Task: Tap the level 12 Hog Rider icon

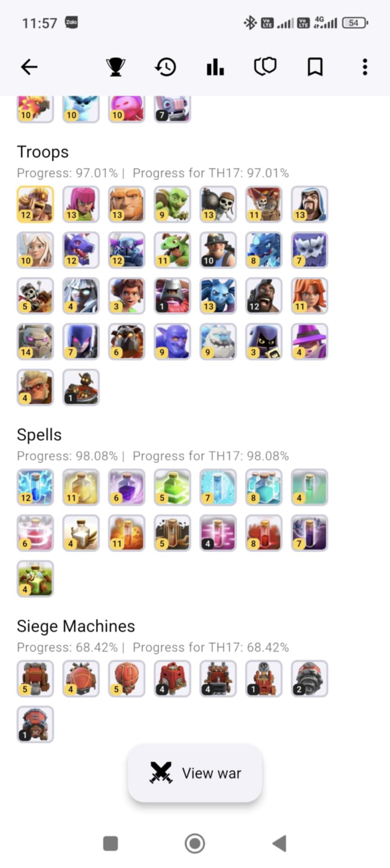Action: [x=264, y=296]
